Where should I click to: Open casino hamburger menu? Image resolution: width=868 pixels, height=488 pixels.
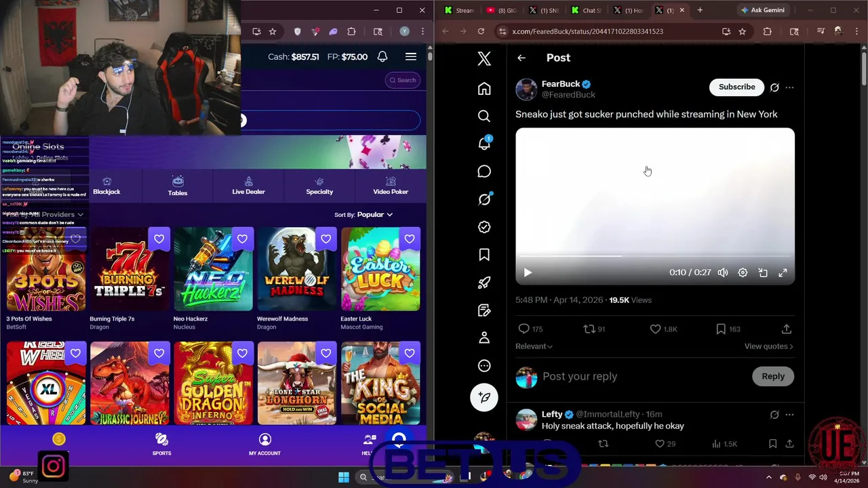411,57
